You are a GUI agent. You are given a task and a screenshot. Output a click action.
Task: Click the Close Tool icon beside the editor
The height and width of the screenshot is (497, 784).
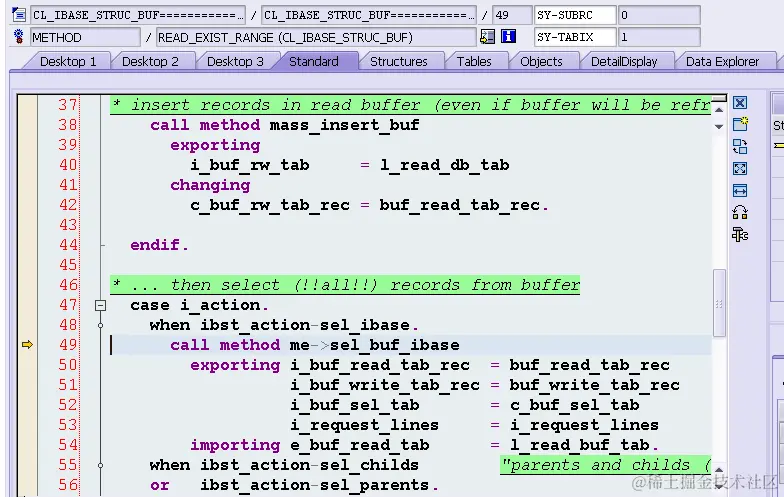coord(740,103)
